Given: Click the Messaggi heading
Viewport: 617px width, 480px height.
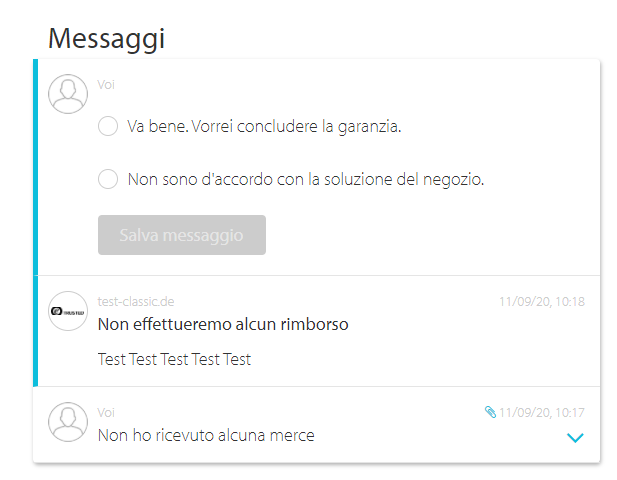Looking at the screenshot, I should tap(106, 39).
